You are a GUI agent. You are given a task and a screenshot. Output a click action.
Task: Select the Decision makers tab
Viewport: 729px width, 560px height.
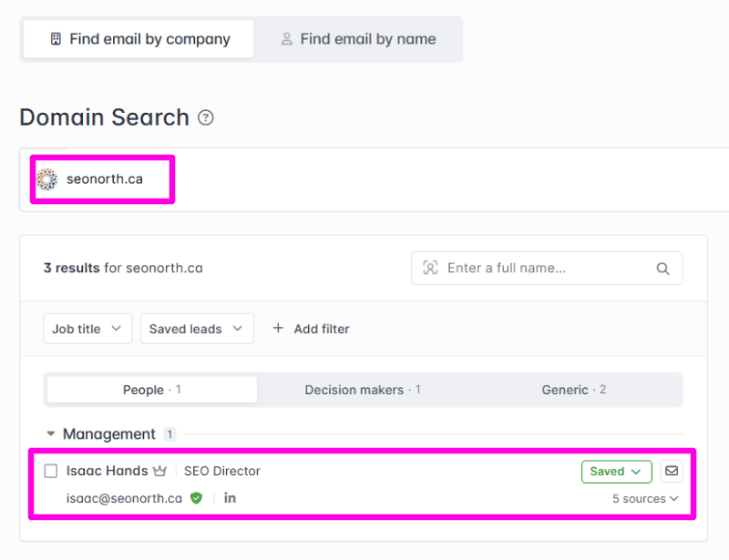pos(363,390)
